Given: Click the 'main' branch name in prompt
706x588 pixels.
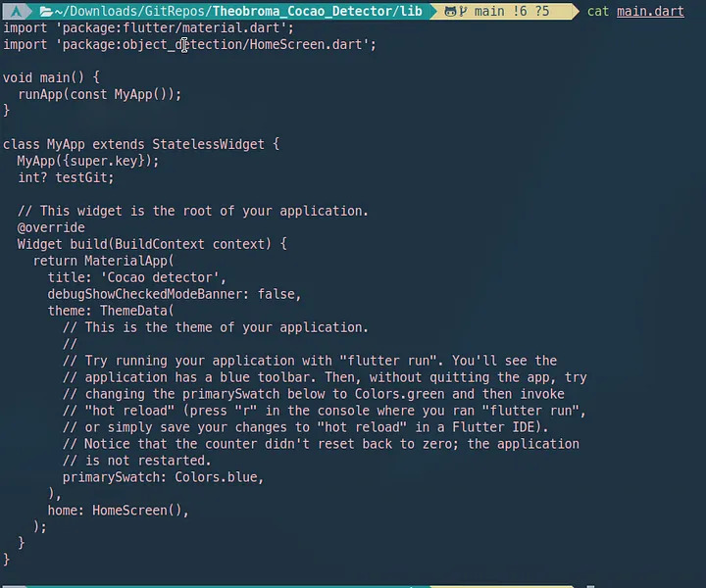Looking at the screenshot, I should 489,11.
